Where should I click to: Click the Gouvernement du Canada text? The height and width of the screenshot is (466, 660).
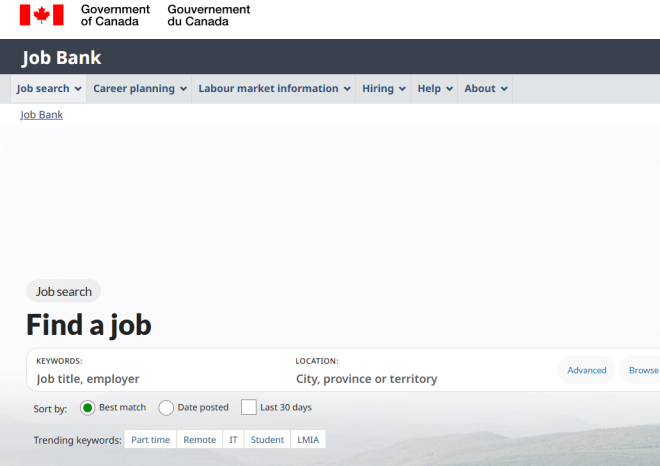coord(209,15)
